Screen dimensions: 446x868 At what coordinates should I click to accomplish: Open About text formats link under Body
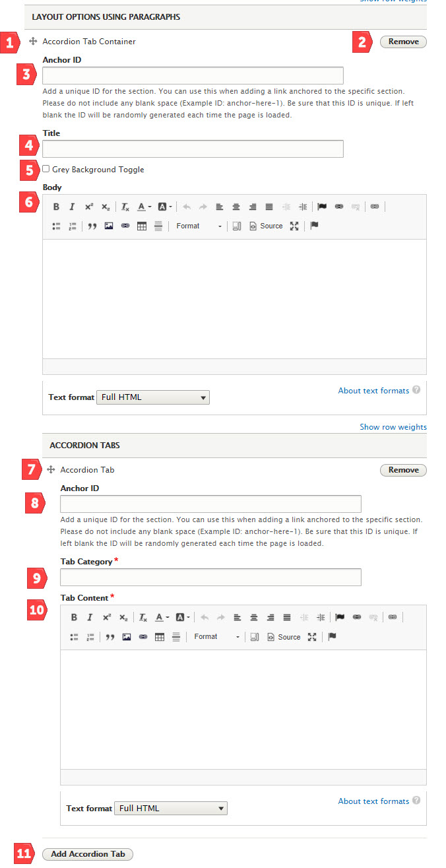click(373, 391)
